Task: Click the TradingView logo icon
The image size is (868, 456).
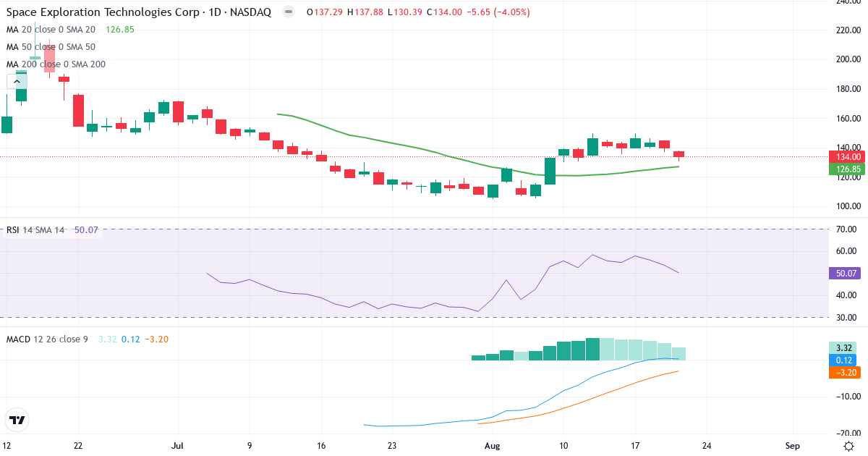Action: coord(17,420)
